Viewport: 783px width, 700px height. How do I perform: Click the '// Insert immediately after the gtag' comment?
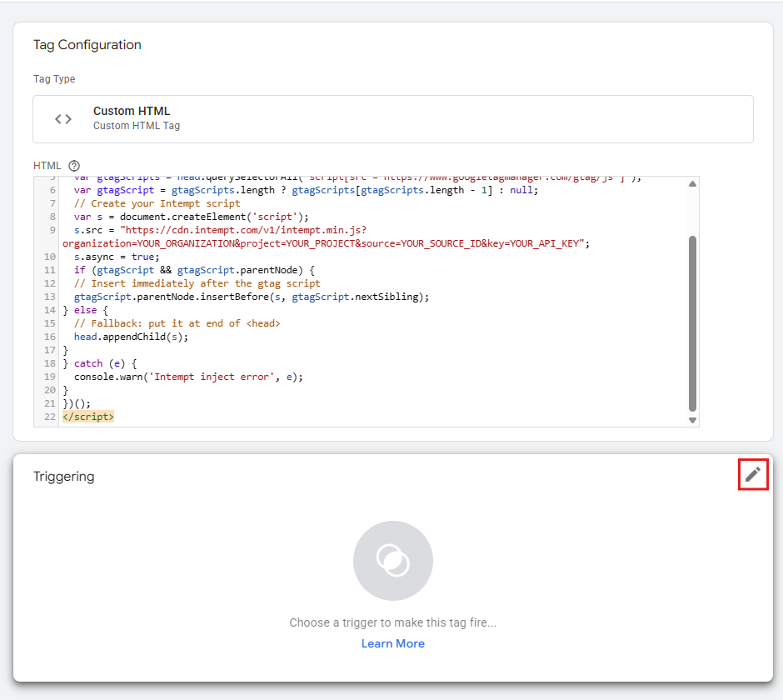coord(197,283)
